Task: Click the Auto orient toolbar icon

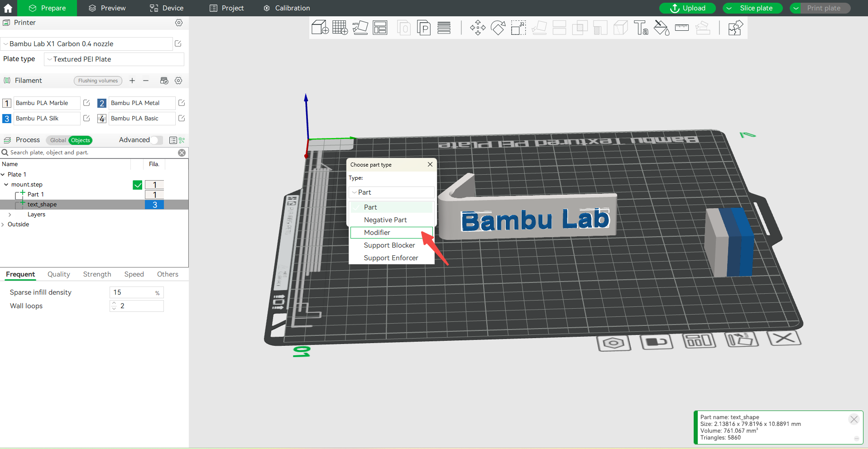Action: pos(360,28)
